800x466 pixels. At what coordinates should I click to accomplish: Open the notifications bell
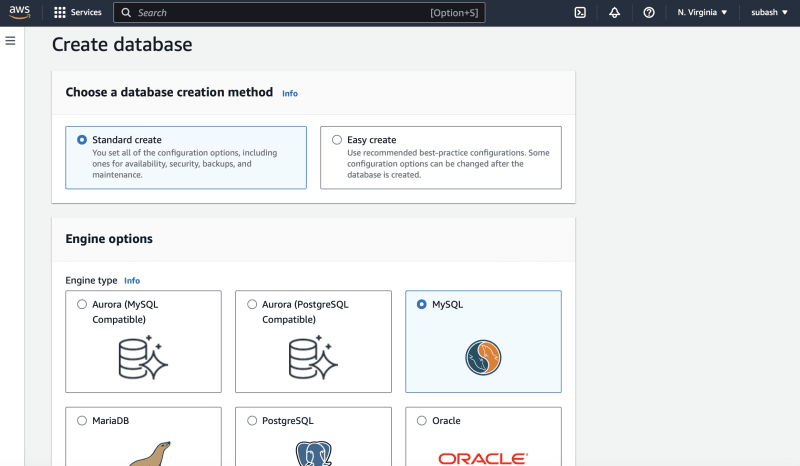[614, 13]
